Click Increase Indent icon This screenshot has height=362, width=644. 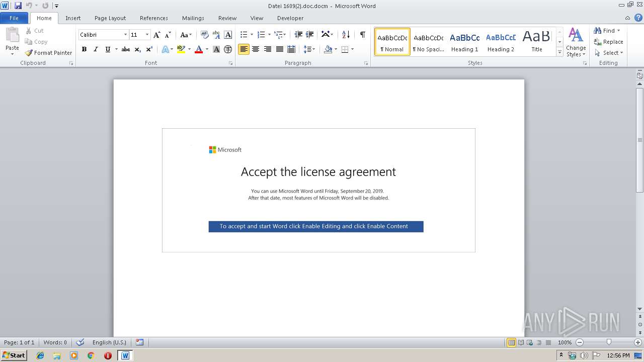pyautogui.click(x=310, y=35)
